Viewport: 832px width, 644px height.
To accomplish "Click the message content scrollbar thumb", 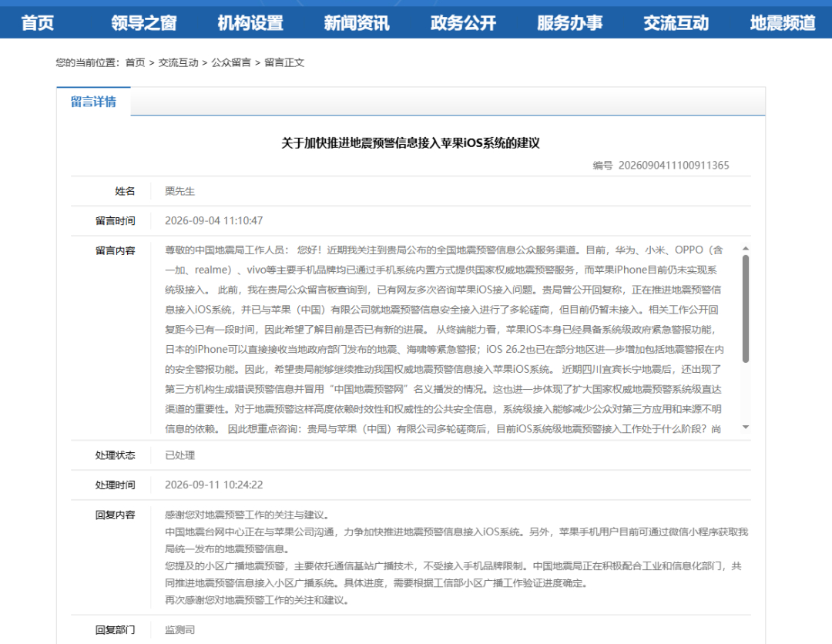I will (746, 309).
